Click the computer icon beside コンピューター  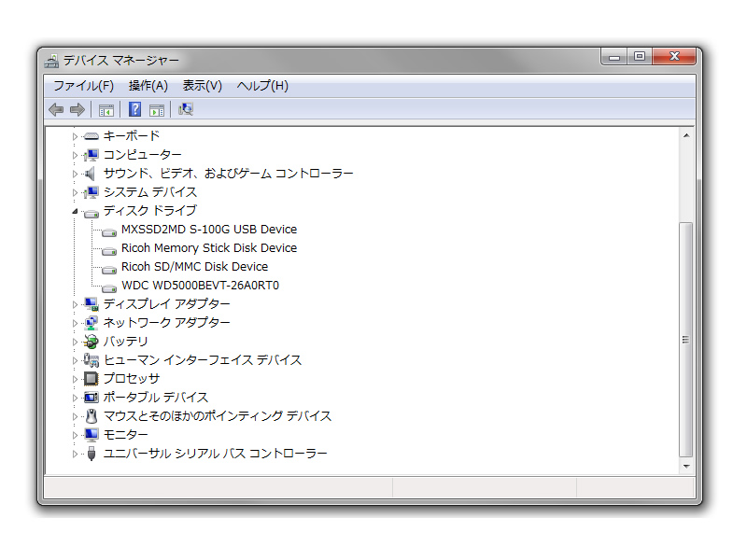coord(91,155)
